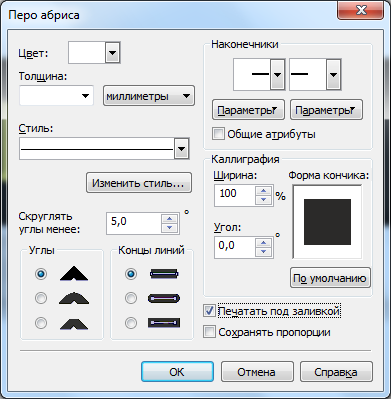Check Сохранять пропорции option
The height and width of the screenshot is (399, 391).
coord(209,332)
